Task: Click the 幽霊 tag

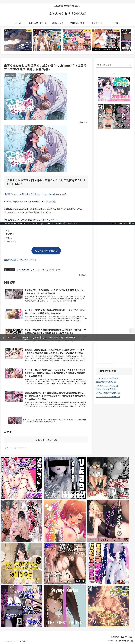Action: point(58,270)
